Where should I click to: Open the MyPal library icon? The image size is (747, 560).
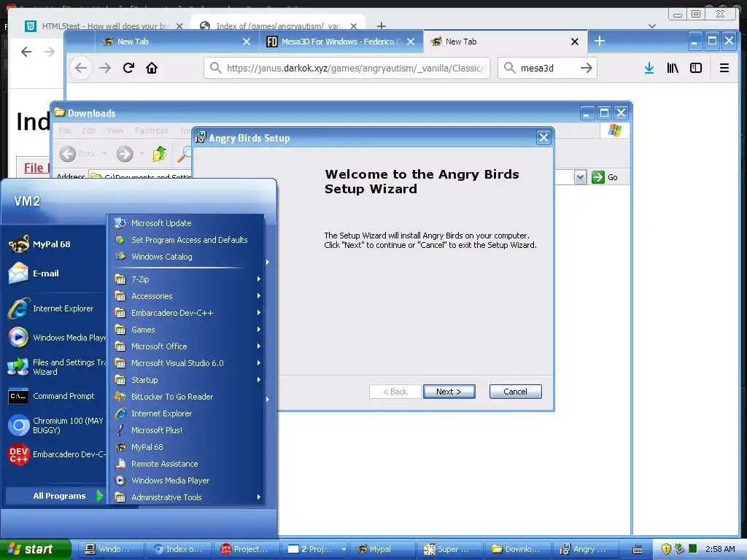click(673, 68)
